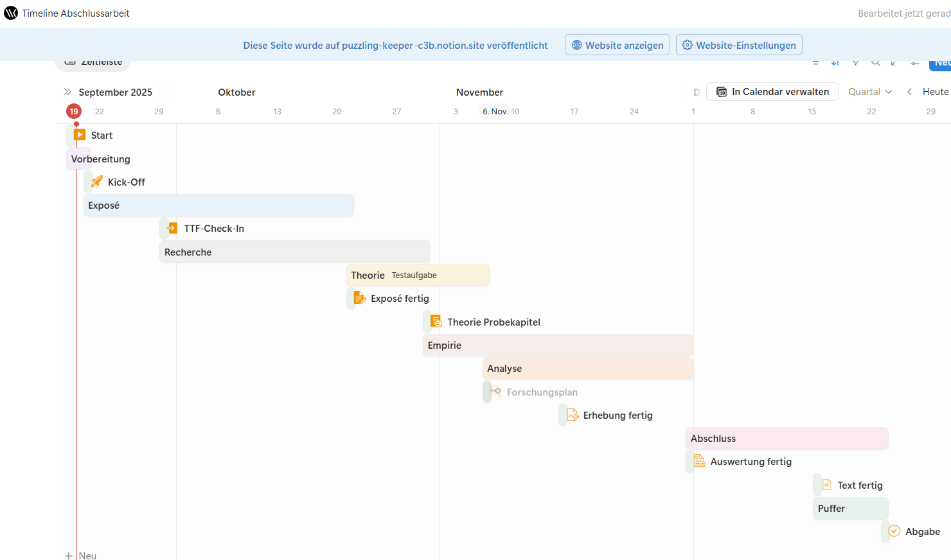Expand the view using the diagonal arrows icon

coord(893,62)
